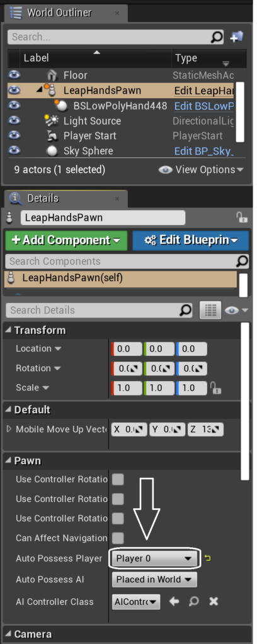Viewport: 274px width, 644px height.
Task: Browse to AI Controller Class asset
Action: [194, 602]
